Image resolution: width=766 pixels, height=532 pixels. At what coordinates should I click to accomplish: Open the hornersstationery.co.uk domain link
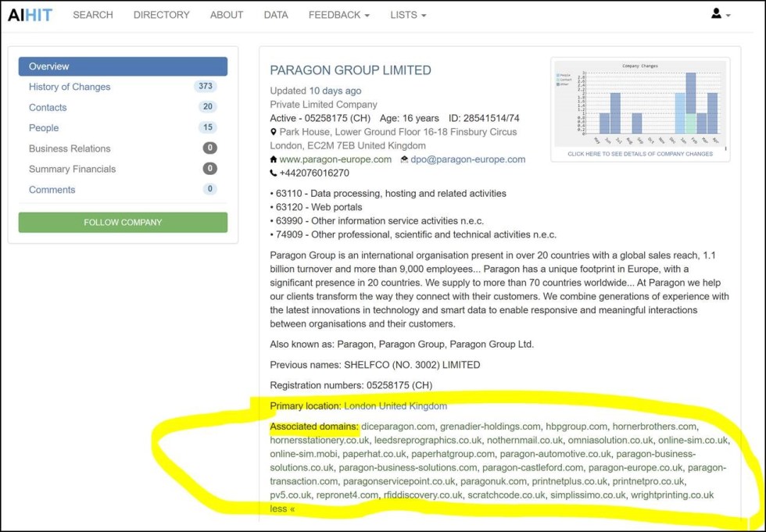tap(320, 441)
